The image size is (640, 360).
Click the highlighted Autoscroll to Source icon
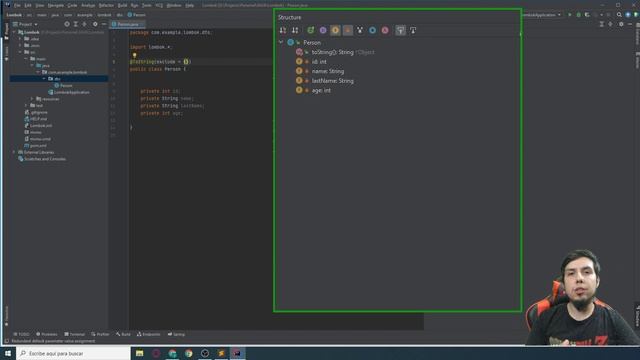pyautogui.click(x=400, y=30)
